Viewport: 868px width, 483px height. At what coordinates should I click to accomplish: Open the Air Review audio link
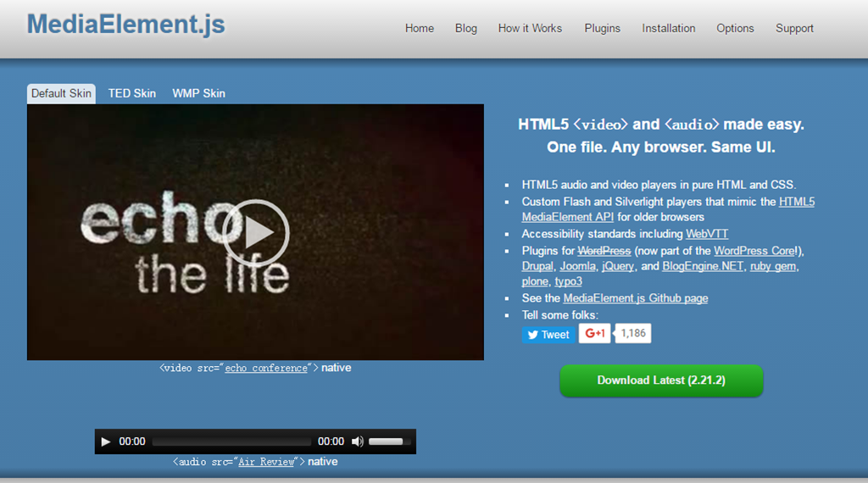[265, 462]
